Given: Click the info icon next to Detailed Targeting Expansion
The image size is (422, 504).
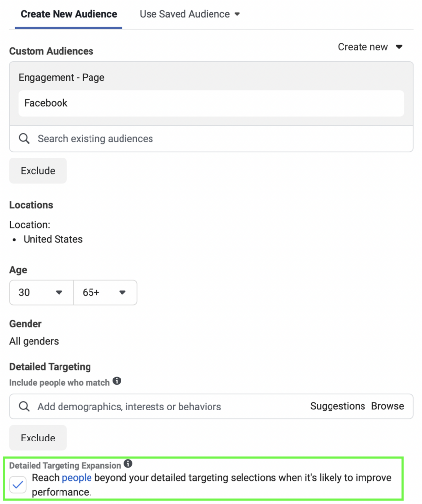Looking at the screenshot, I should tap(128, 462).
